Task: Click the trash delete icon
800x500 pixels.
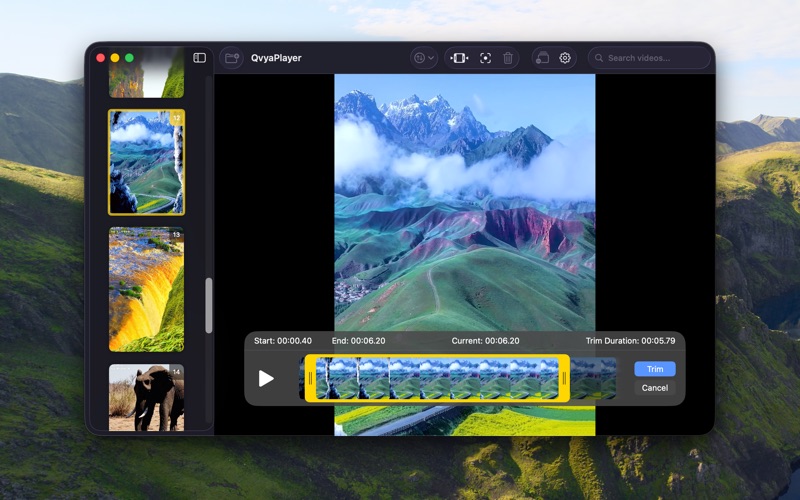Action: click(508, 58)
